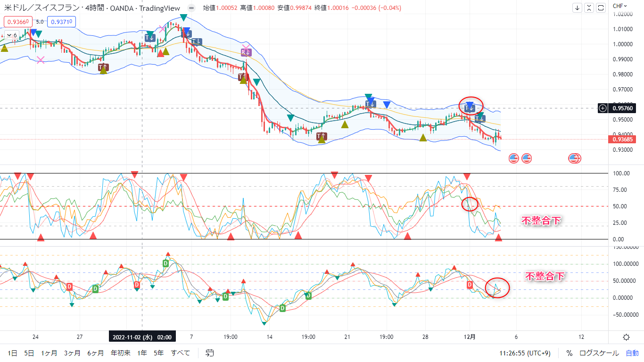Toggle 自動 auto scale
This screenshot has width=644, height=362.
click(x=632, y=353)
